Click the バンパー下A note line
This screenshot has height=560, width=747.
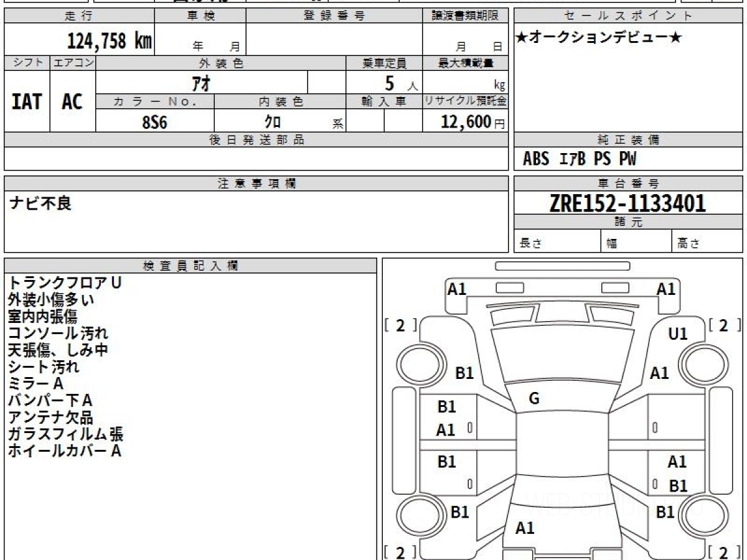click(x=50, y=400)
